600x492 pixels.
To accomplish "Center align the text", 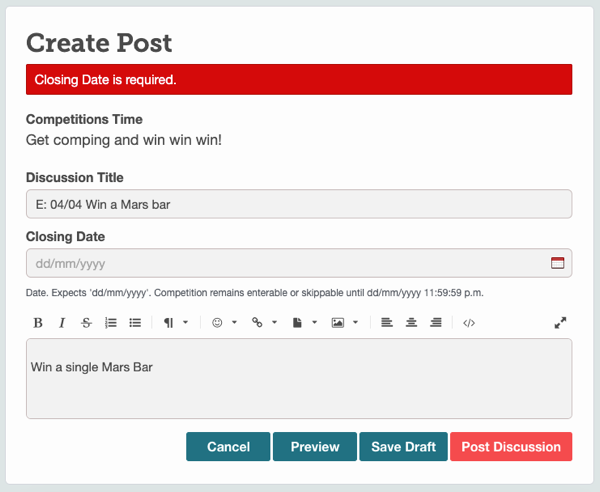I will pos(411,323).
